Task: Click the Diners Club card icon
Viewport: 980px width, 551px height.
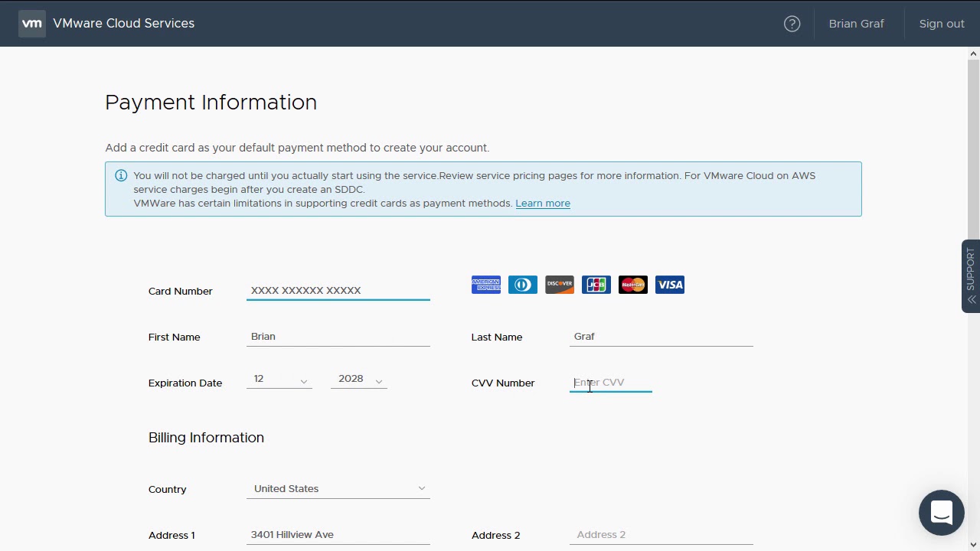Action: tap(523, 285)
